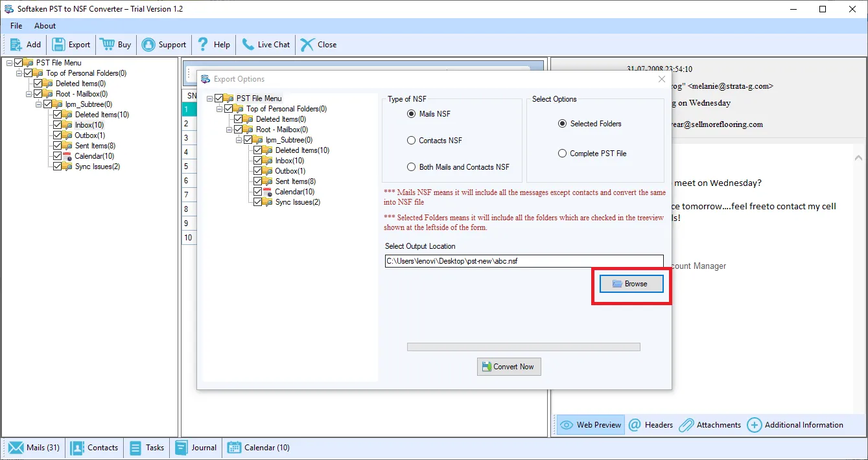Open the Tasks tab

pos(147,448)
